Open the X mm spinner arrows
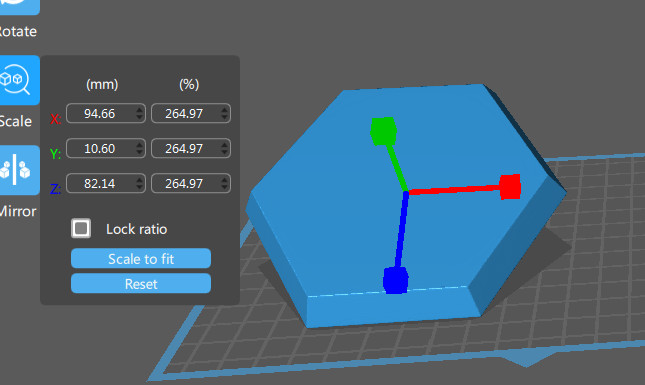Screen dimensions: 645x385 click(139, 114)
